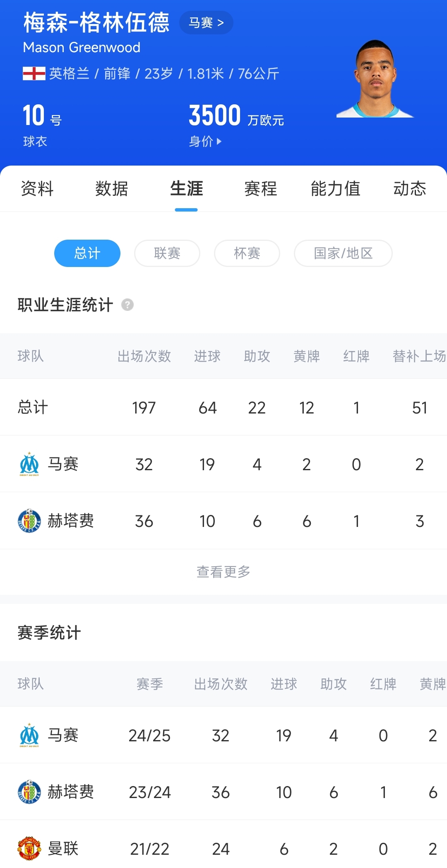Select the 总计 filter pill

[x=87, y=253]
